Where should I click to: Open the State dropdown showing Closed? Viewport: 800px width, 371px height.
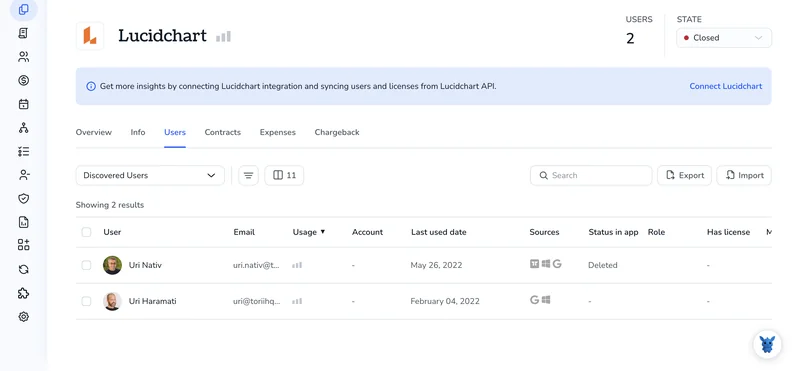[724, 38]
